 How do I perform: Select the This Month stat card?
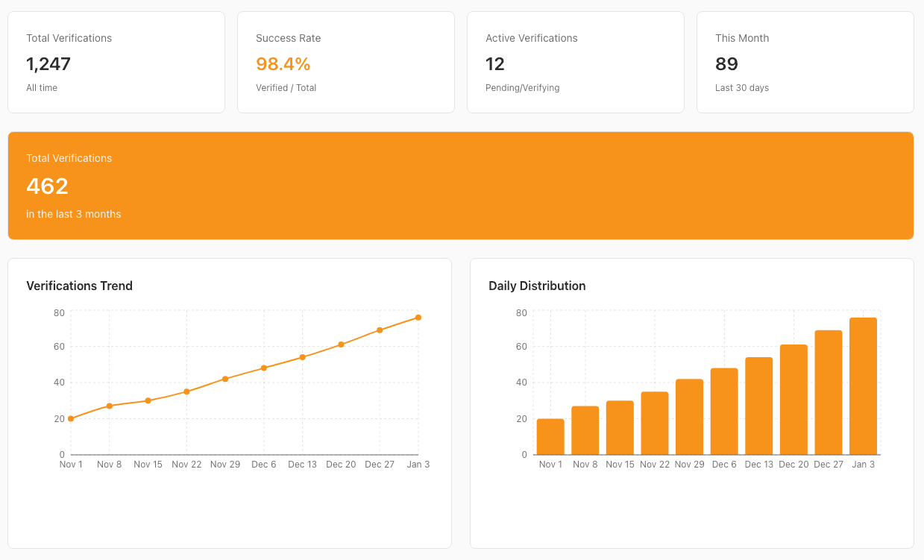click(805, 62)
